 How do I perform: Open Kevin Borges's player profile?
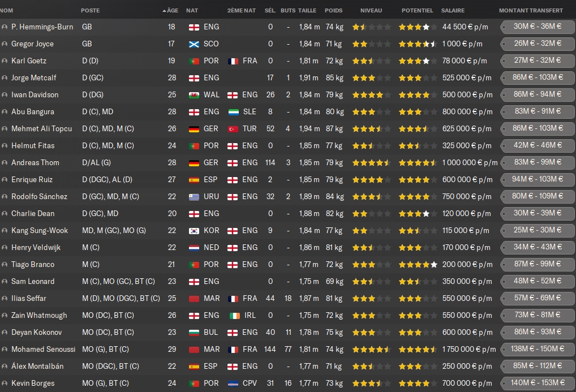33,383
